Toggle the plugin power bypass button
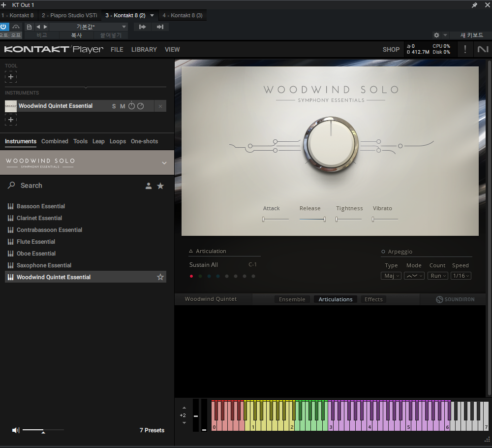This screenshot has width=492, height=448. 3,27
